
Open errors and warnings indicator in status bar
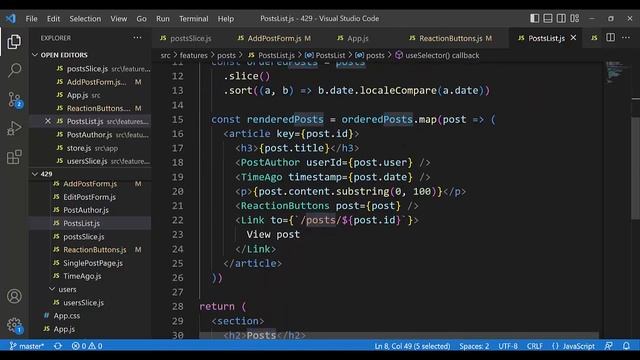[87, 346]
